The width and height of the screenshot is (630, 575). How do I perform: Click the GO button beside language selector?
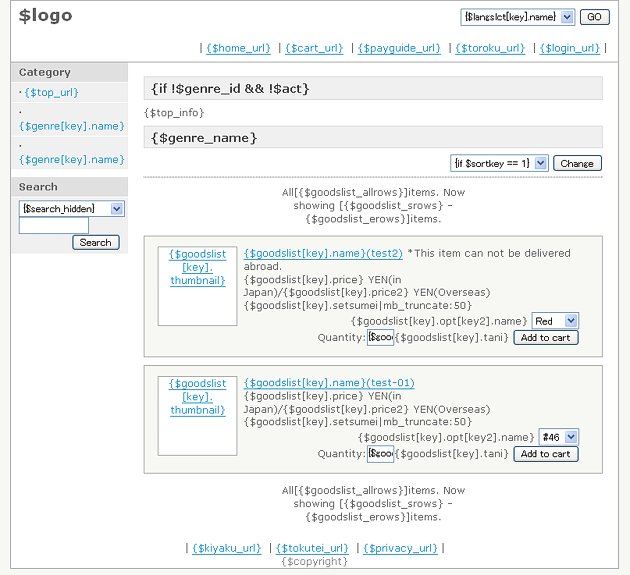[x=594, y=17]
